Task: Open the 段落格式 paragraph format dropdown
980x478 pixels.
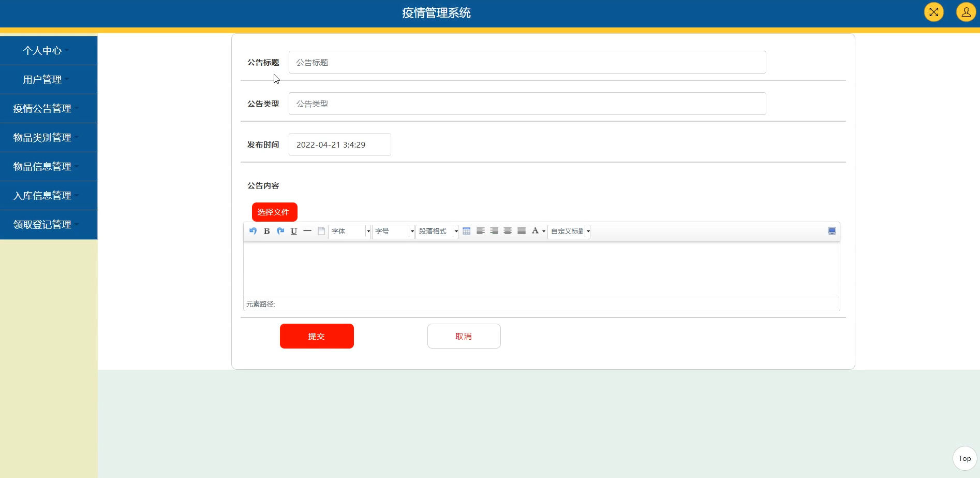Action: (x=437, y=231)
